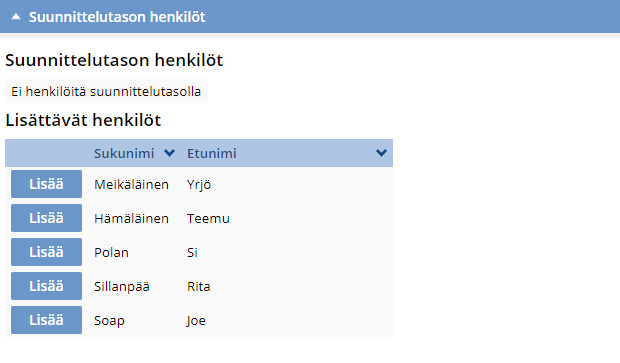
Task: Click the Suunnittelutason henkilöt blue header title
Action: tap(117, 17)
